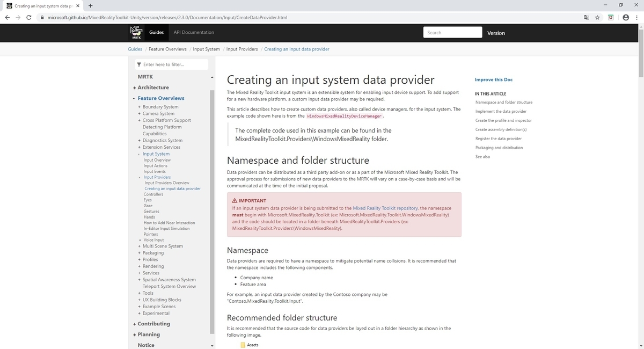Click the Input Providers breadcrumb
644x349 pixels.
coord(242,49)
